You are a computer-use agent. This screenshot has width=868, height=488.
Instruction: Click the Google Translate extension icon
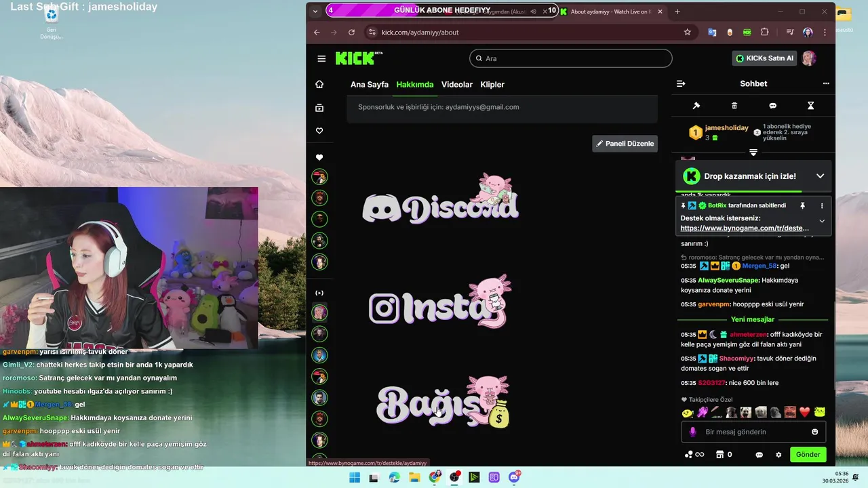712,32
